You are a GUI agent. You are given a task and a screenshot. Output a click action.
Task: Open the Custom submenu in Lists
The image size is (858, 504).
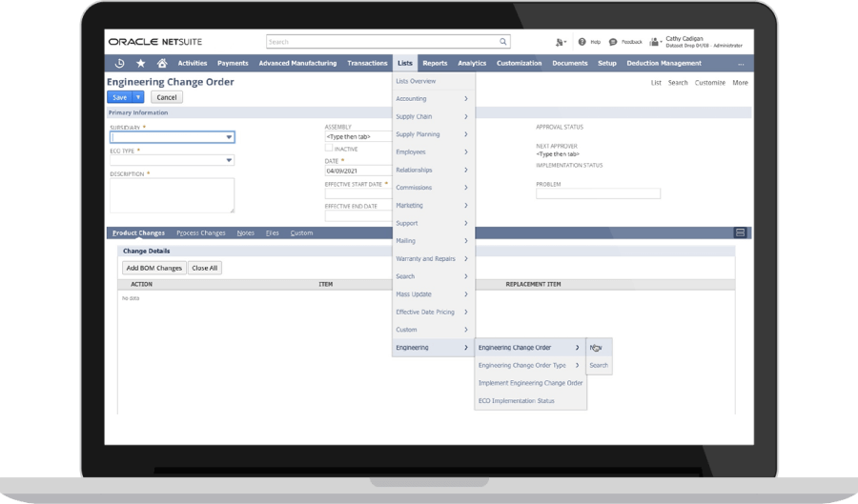point(433,330)
